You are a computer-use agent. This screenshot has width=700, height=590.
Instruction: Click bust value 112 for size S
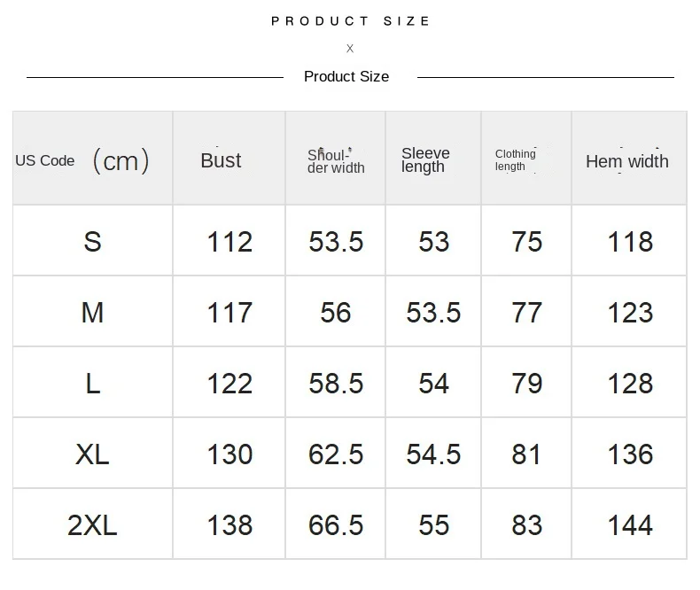point(229,241)
